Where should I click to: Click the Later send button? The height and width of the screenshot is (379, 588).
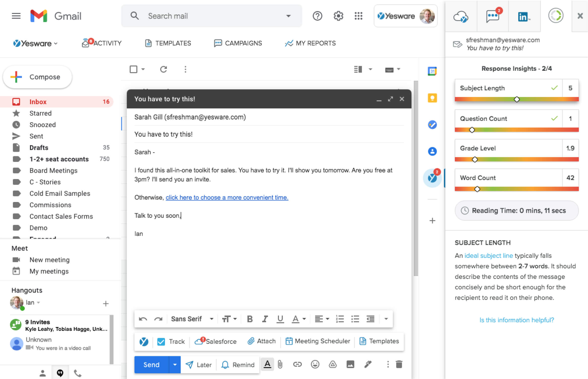pyautogui.click(x=199, y=365)
